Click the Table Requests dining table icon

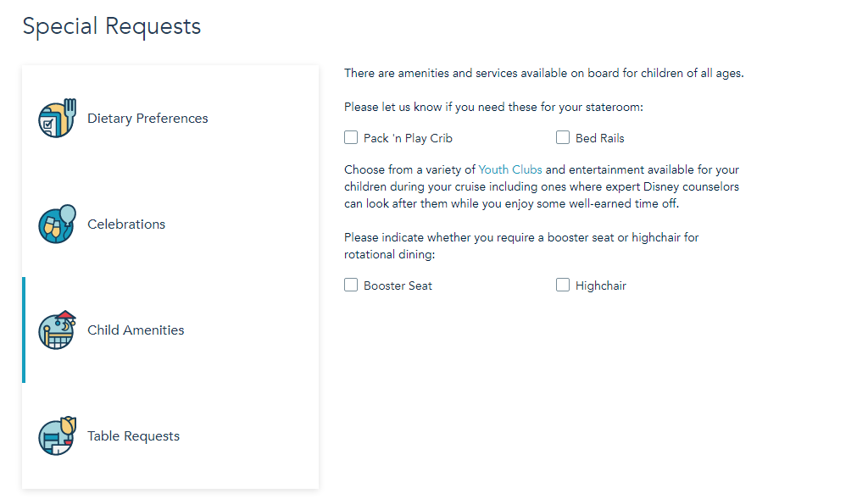click(57, 436)
